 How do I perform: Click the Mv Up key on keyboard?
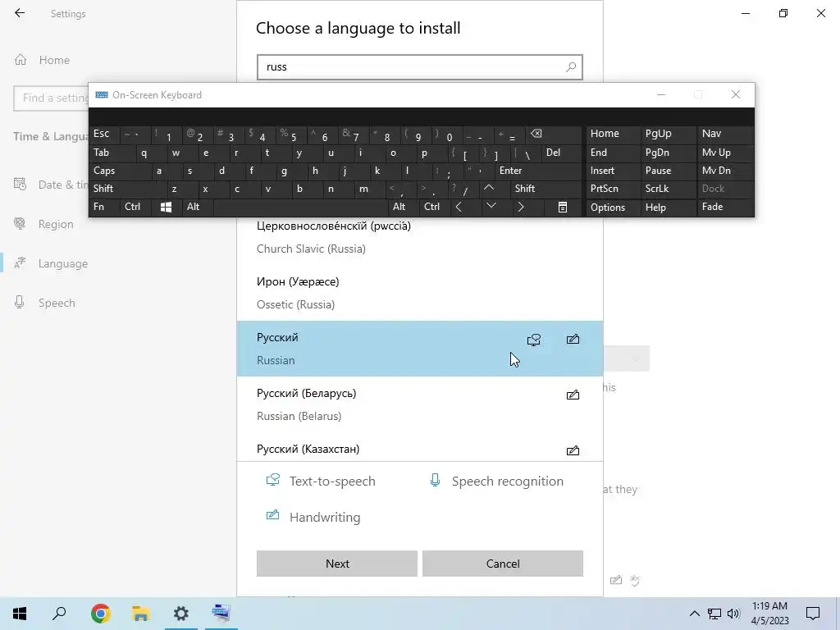[x=725, y=153]
